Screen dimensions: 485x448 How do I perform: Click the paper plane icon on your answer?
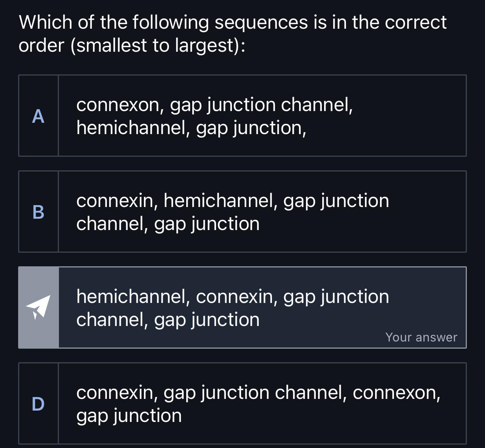[x=38, y=307]
